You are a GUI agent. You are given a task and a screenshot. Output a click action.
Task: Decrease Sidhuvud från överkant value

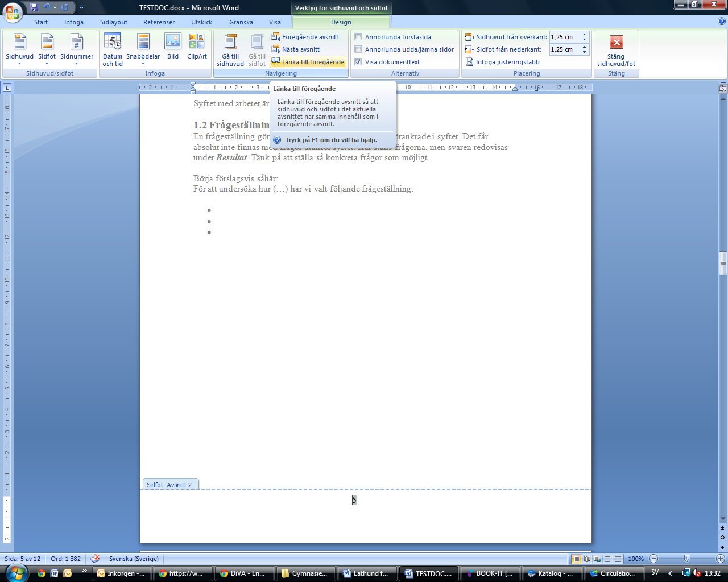584,40
